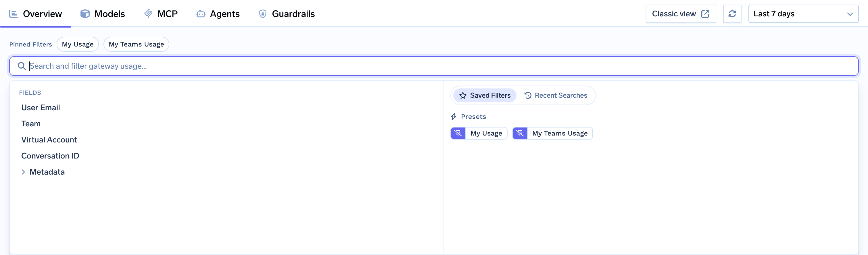Click the Agents robot icon
This screenshot has width=868, height=255.
(201, 14)
